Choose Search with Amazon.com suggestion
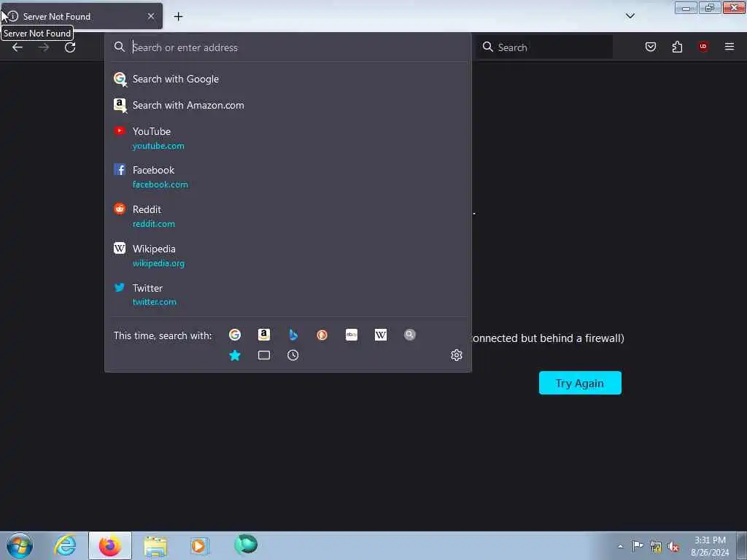747x560 pixels. click(x=287, y=105)
